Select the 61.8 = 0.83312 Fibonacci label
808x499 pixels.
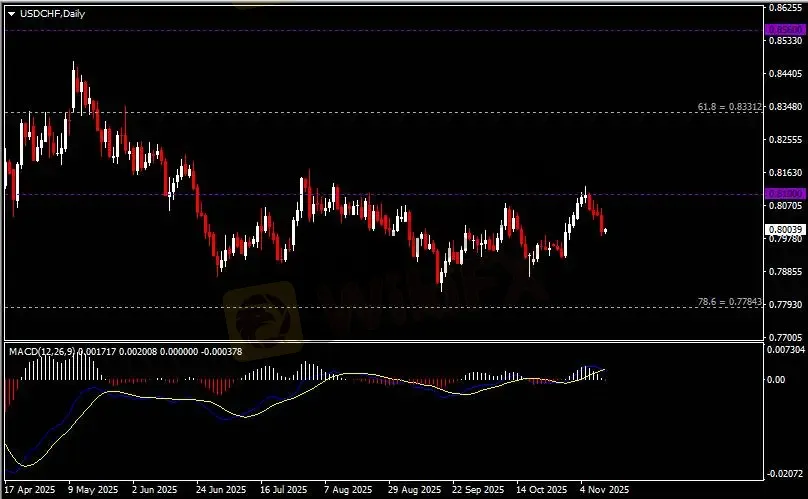(729, 107)
